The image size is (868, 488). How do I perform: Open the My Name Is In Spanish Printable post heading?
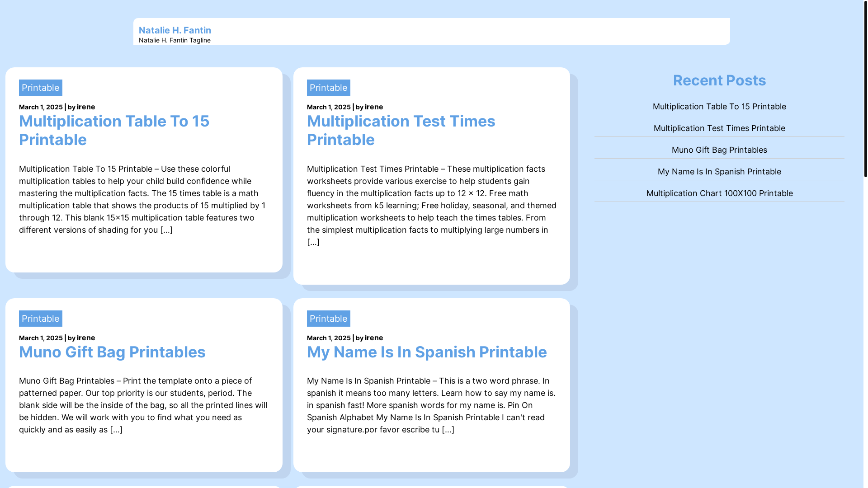click(x=427, y=352)
